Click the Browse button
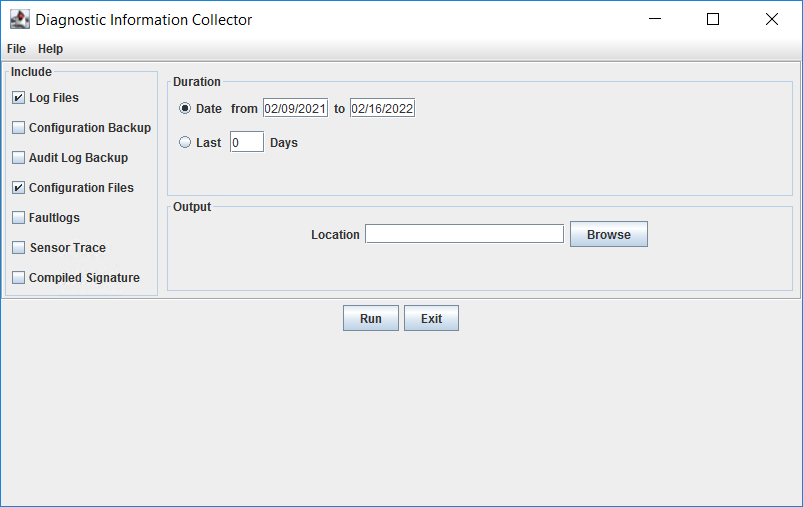The width and height of the screenshot is (803, 507). tap(608, 234)
